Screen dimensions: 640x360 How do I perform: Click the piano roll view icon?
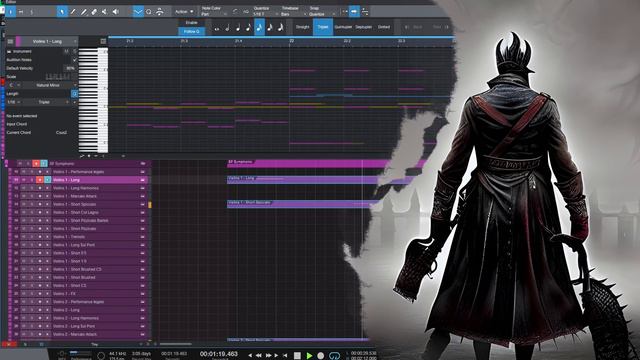(103, 41)
